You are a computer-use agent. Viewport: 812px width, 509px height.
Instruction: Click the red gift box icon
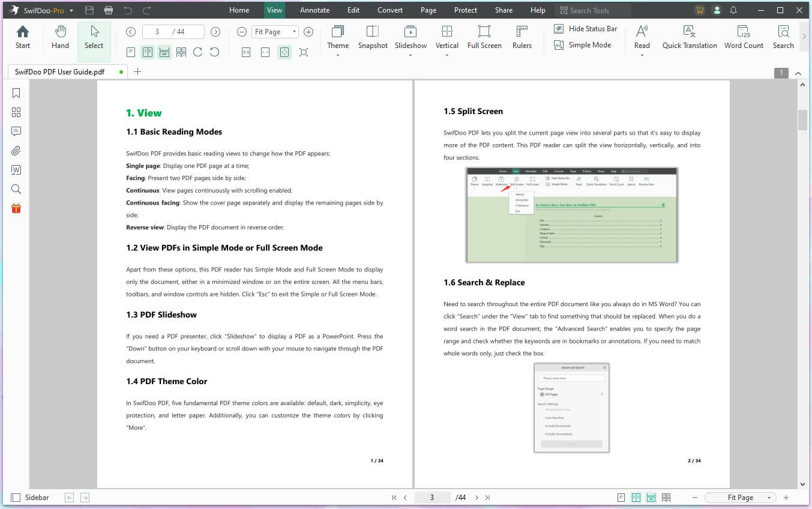tap(16, 208)
